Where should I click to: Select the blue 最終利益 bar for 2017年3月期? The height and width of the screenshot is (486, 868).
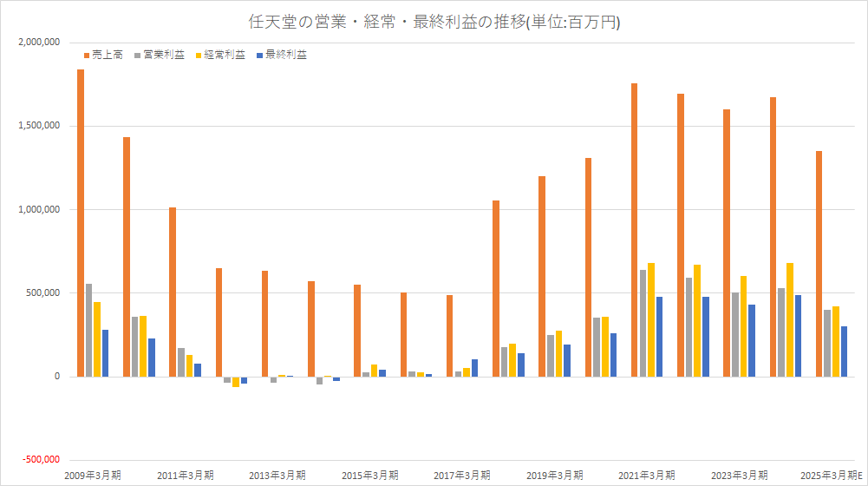475,368
